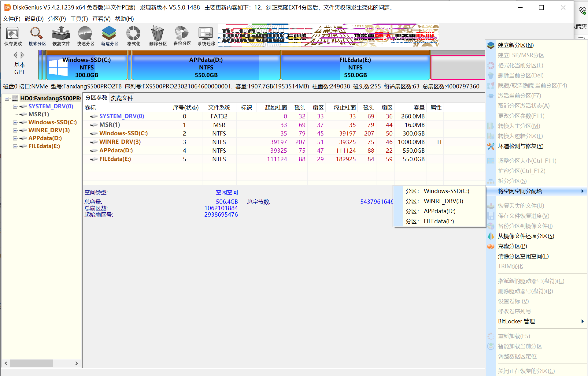Click the Backup Partition (备份分区) toolbar icon
The width and height of the screenshot is (588, 376).
pos(182,33)
